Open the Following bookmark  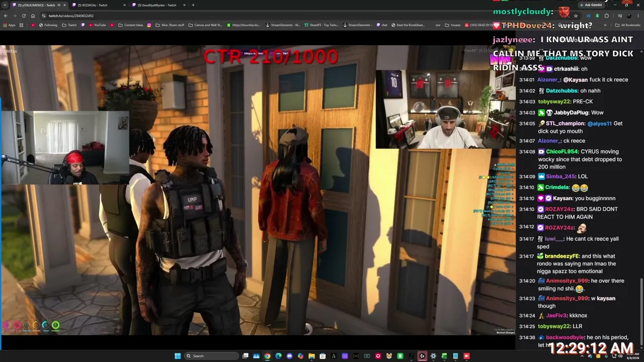(49, 25)
